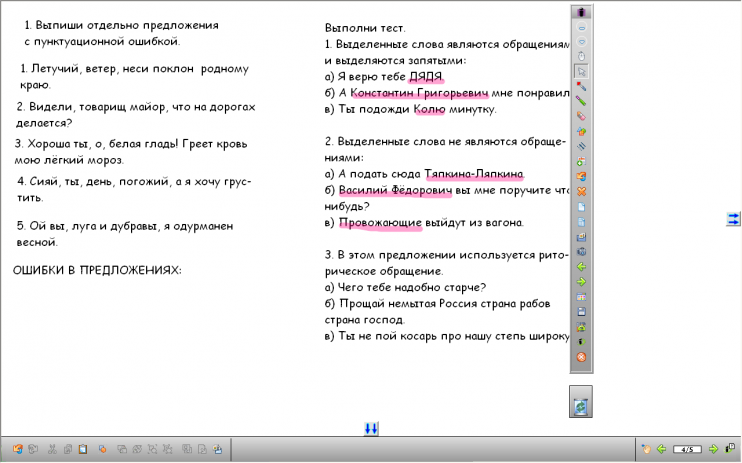This screenshot has width=742, height=463.
Task: Go to the next page using toolbar green right arrow
Action: pyautogui.click(x=581, y=281)
